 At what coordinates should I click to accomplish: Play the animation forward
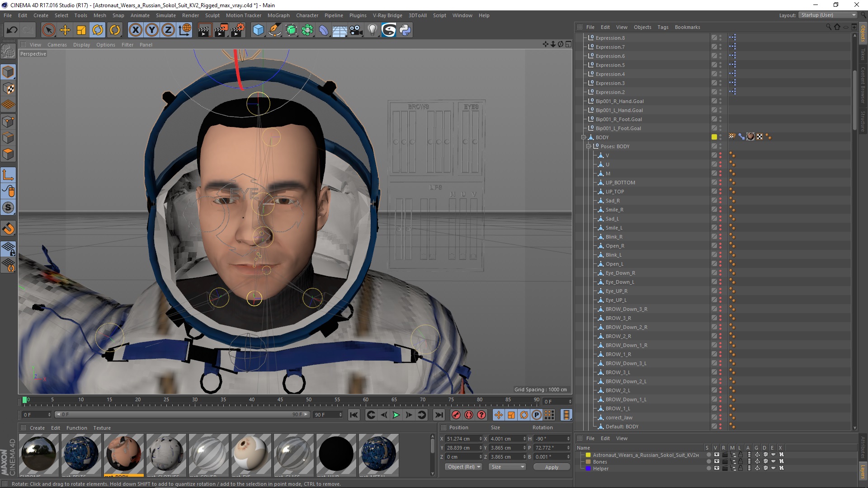point(396,415)
